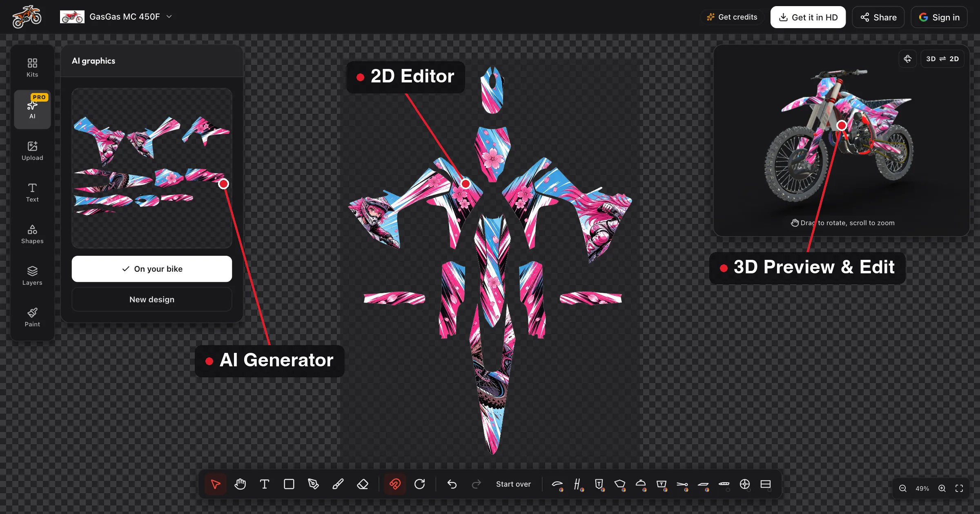The height and width of the screenshot is (514, 980).
Task: Undo the last action
Action: [452, 484]
